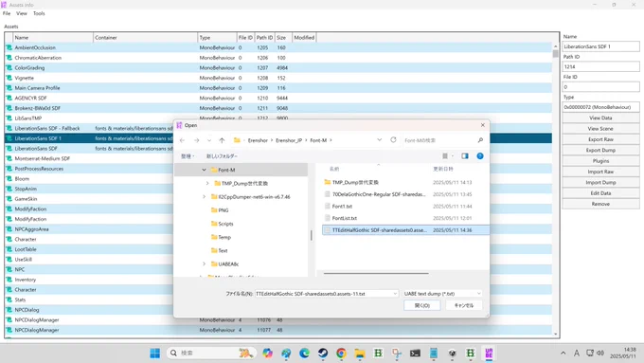Select the PNG folder in tree
The height and width of the screenshot is (363, 644).
(x=220, y=210)
